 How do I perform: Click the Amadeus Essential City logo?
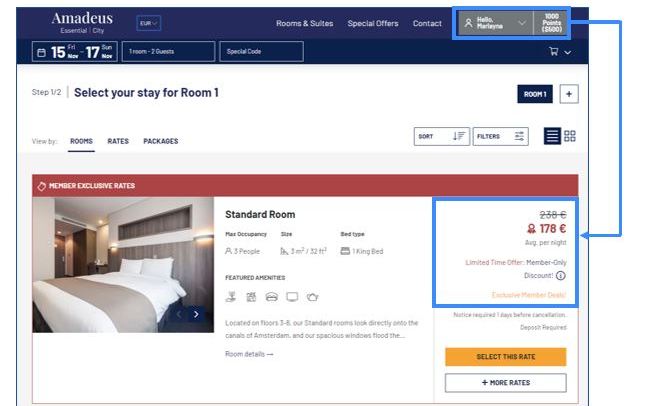tap(82, 22)
